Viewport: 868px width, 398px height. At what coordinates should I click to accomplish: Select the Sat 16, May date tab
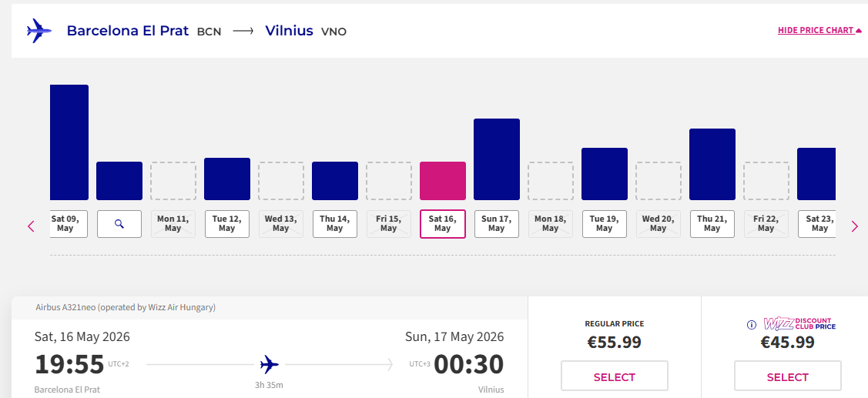[442, 224]
